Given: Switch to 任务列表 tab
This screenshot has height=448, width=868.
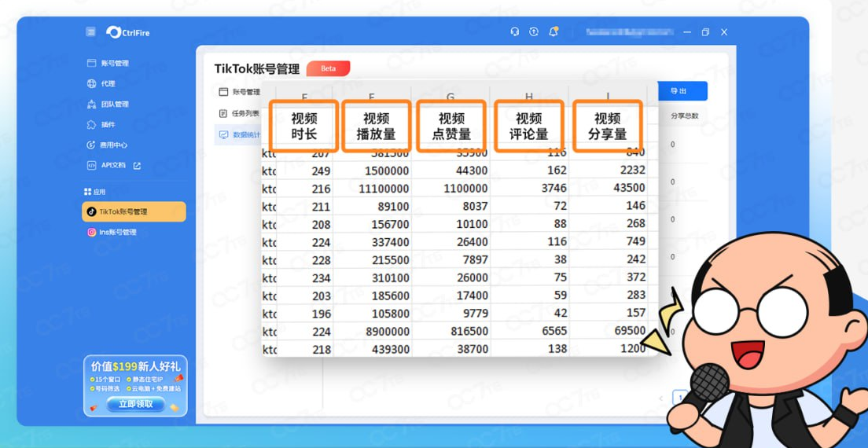Looking at the screenshot, I should [x=239, y=113].
